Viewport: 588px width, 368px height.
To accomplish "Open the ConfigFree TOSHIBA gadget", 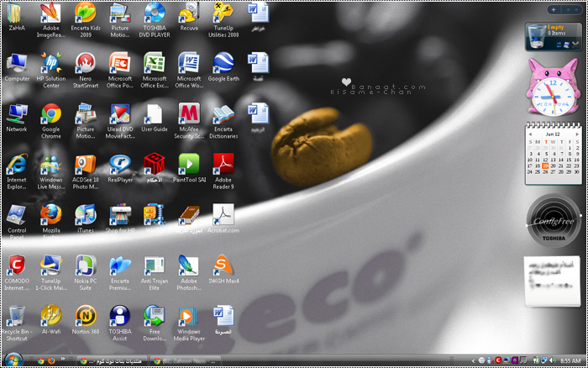I will tap(553, 221).
